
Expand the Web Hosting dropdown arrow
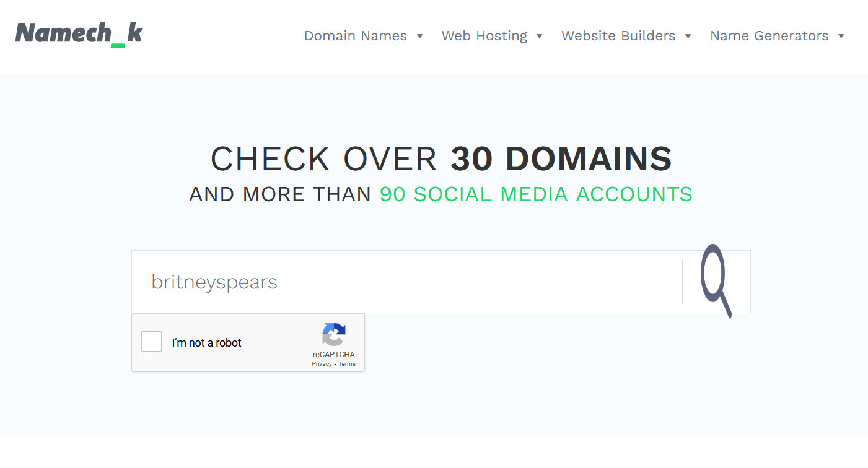[x=540, y=36]
